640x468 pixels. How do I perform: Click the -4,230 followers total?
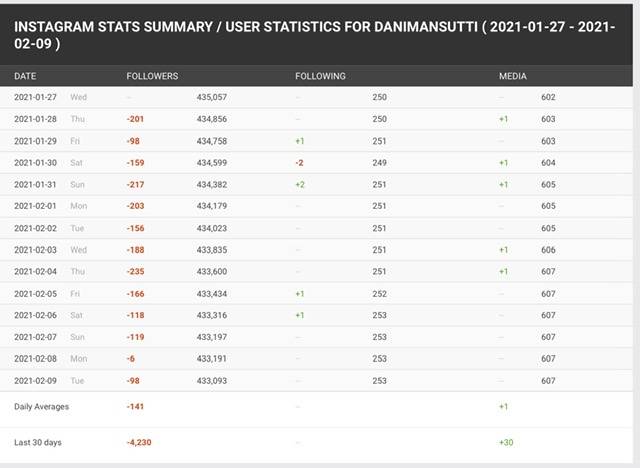(139, 442)
